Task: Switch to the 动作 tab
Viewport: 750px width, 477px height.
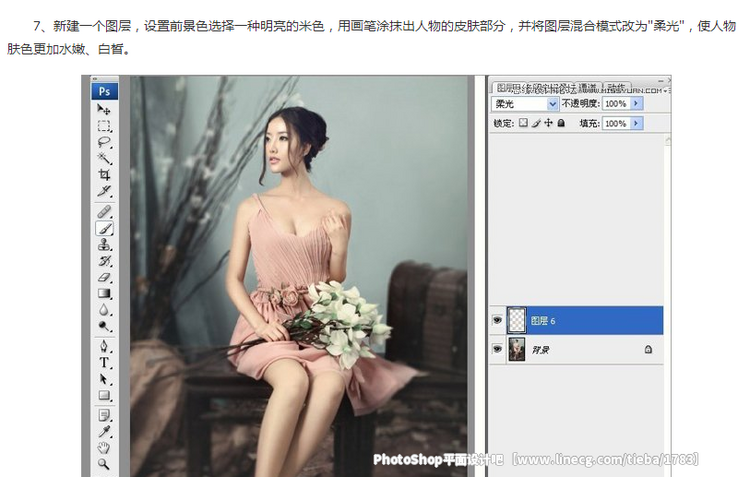Action: 616,88
